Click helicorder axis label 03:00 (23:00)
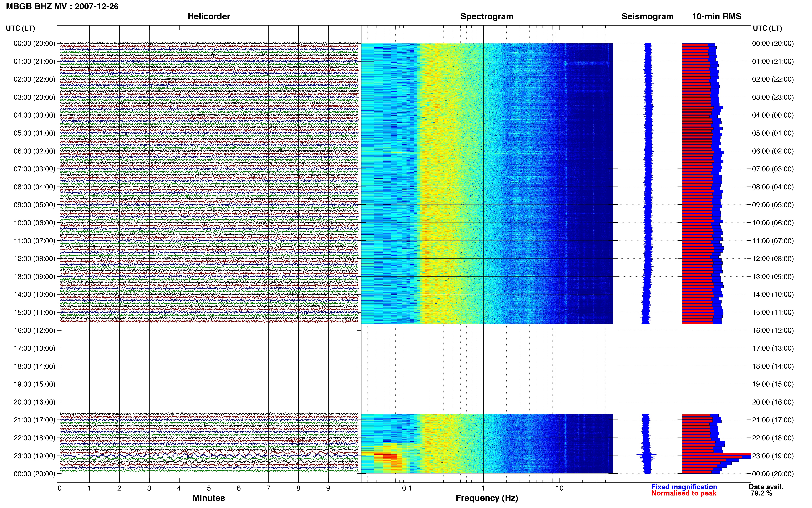The width and height of the screenshot is (812, 508). [x=34, y=97]
